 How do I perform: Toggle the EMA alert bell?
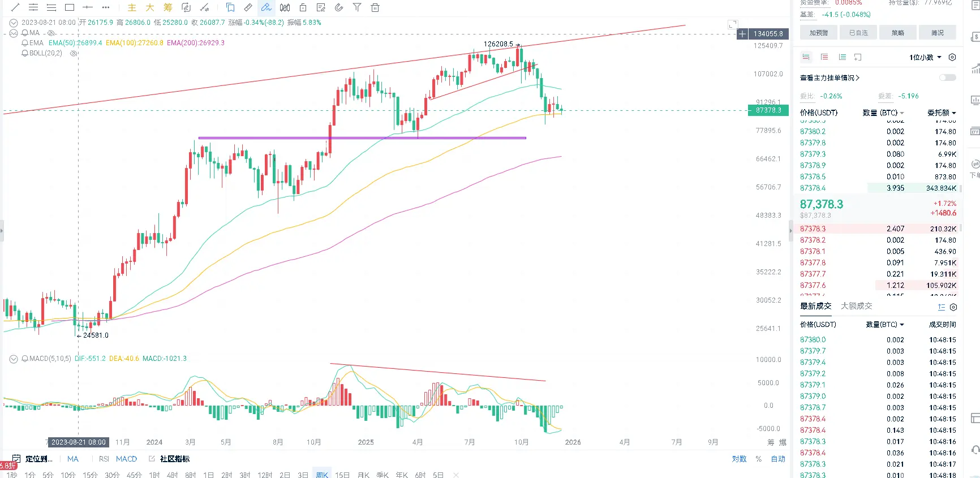[25, 43]
